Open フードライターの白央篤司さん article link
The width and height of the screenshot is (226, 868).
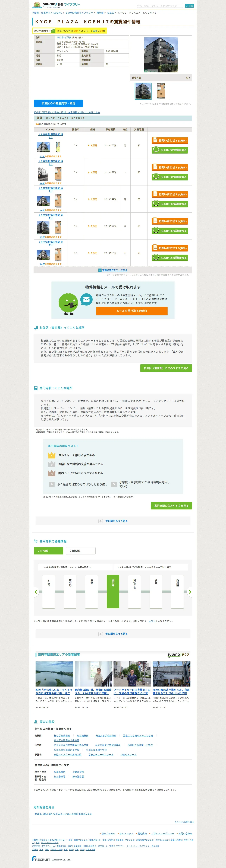(x=132, y=691)
